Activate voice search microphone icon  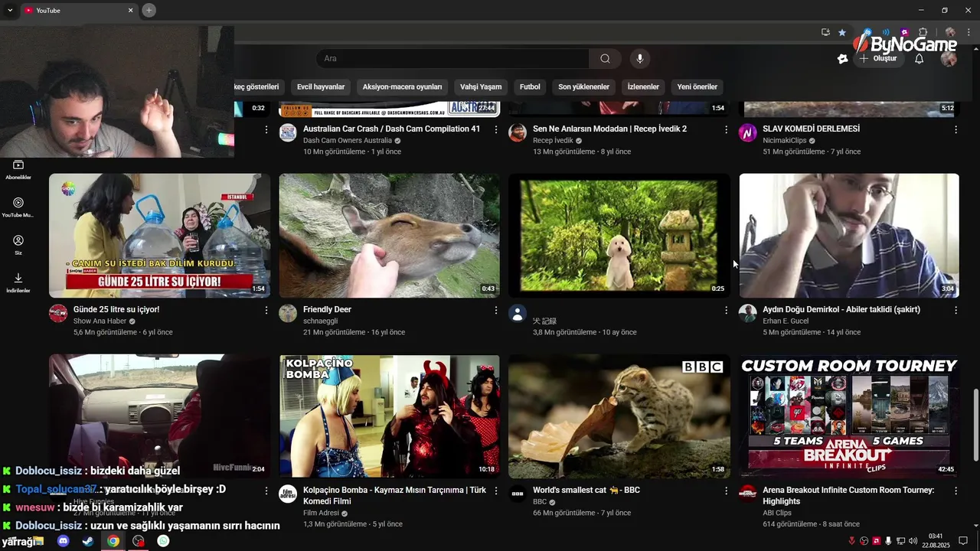[x=640, y=59]
